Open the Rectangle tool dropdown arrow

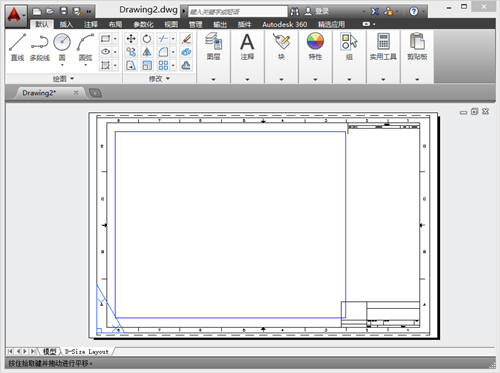pyautogui.click(x=115, y=39)
